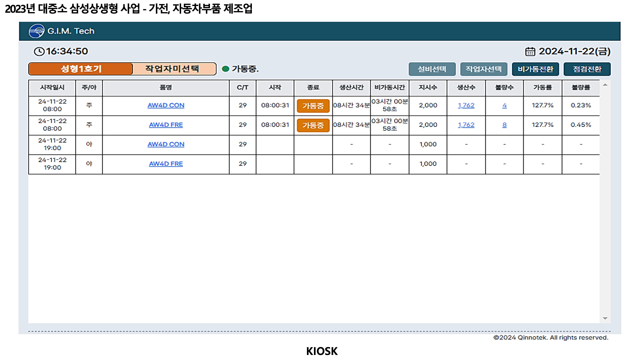Open the night-shift AW4D FRE product link

(166, 164)
